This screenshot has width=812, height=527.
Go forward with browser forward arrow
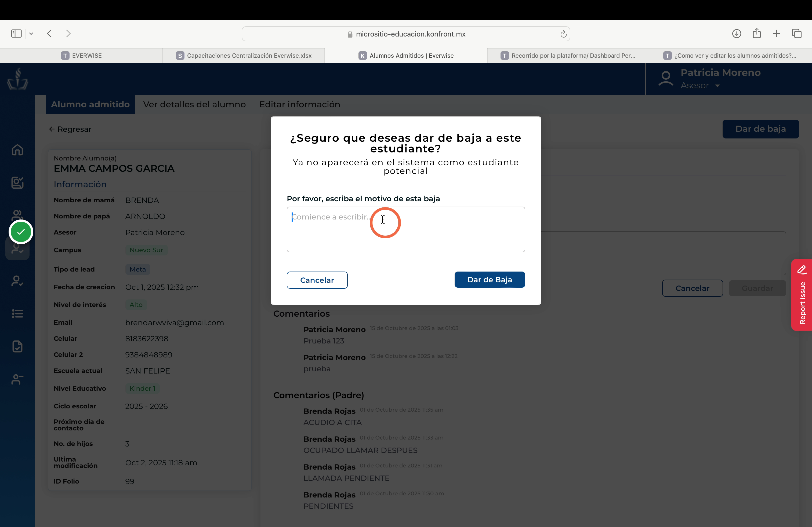[x=68, y=33]
